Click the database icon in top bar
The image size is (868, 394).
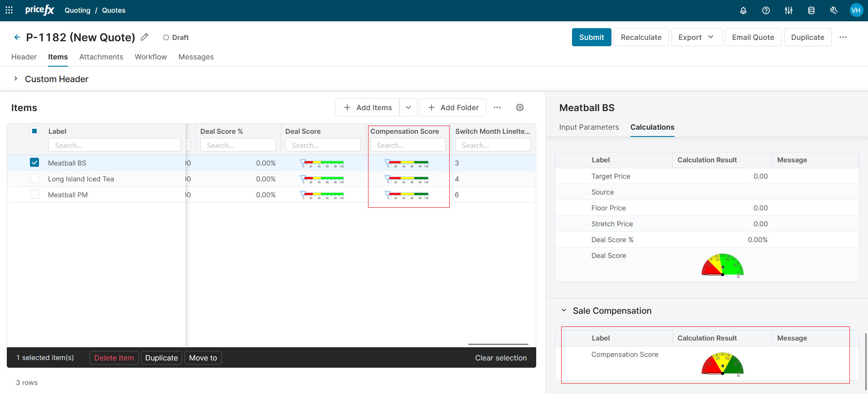811,10
